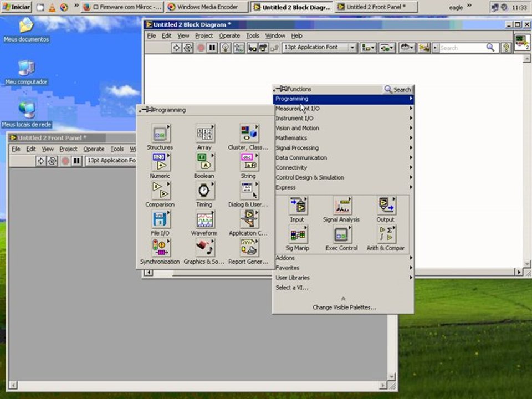532x399 pixels.
Task: Open the Exec Control palette
Action: [342, 234]
